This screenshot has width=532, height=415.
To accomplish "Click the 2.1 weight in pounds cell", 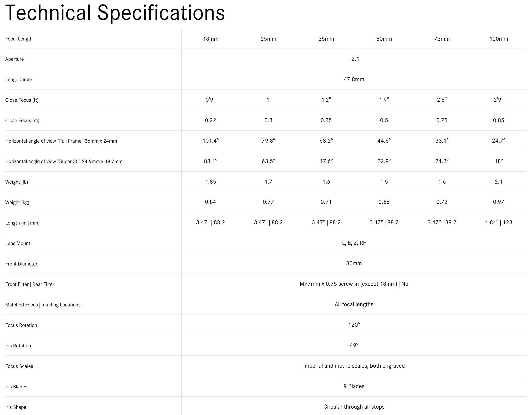I will pyautogui.click(x=498, y=181).
